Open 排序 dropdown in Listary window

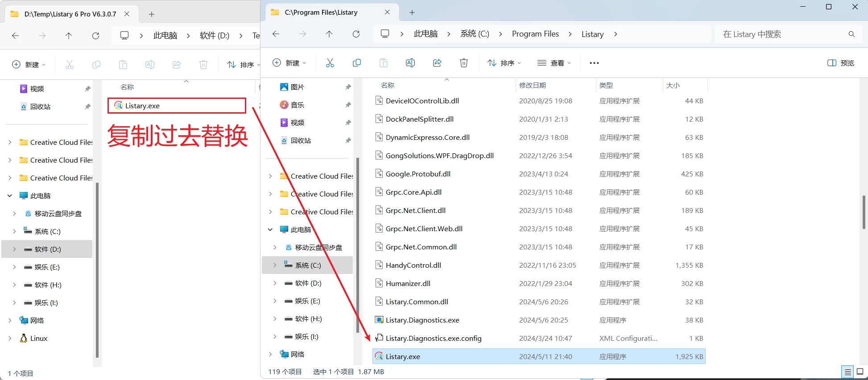click(x=504, y=63)
